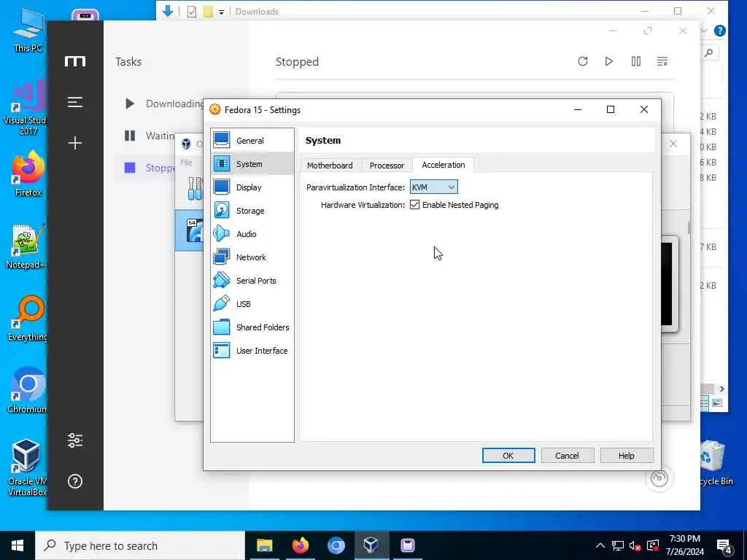Switch Explorer to large thumbnails view icon
747x560 pixels.
click(717, 403)
